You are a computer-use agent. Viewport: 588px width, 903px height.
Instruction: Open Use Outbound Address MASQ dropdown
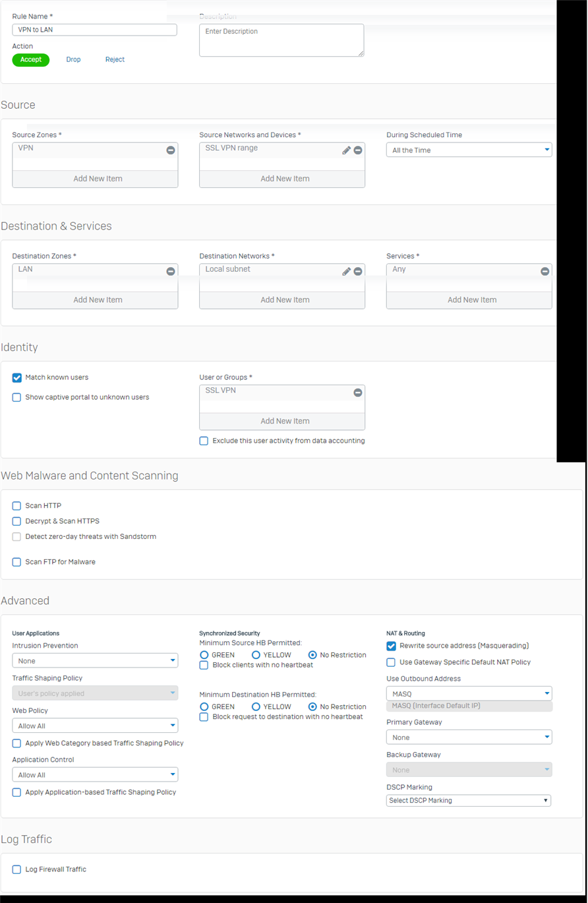coord(469,694)
